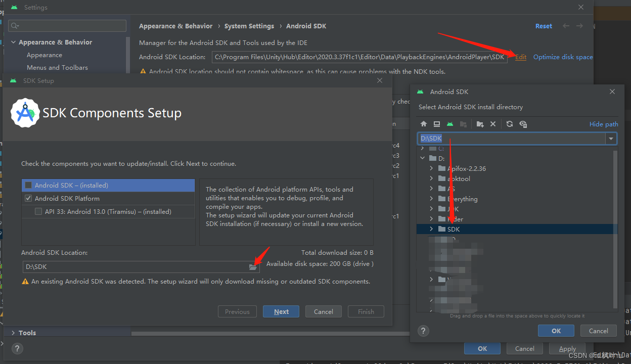Click Cancel in SDK Setup dialog
The height and width of the screenshot is (364, 631).
click(324, 311)
